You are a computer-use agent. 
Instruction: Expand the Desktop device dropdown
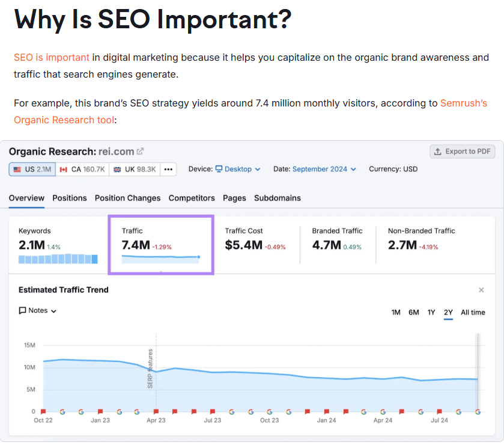point(238,169)
